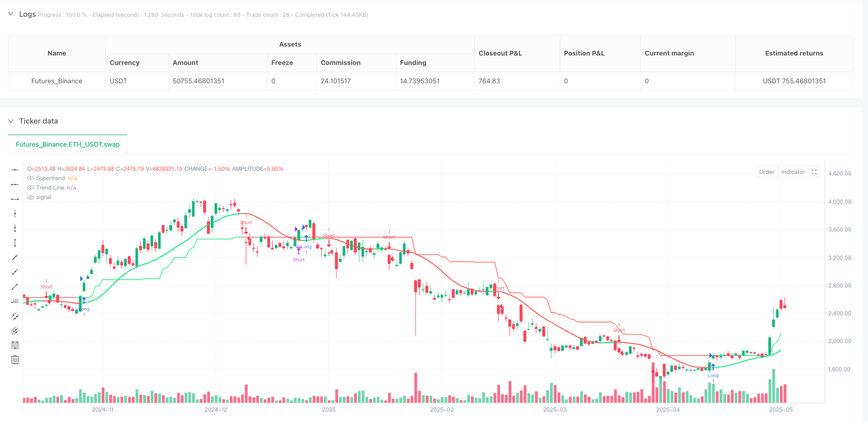Collapse the Logs section chevron
Viewport: 868px width, 421px height.
10,14
